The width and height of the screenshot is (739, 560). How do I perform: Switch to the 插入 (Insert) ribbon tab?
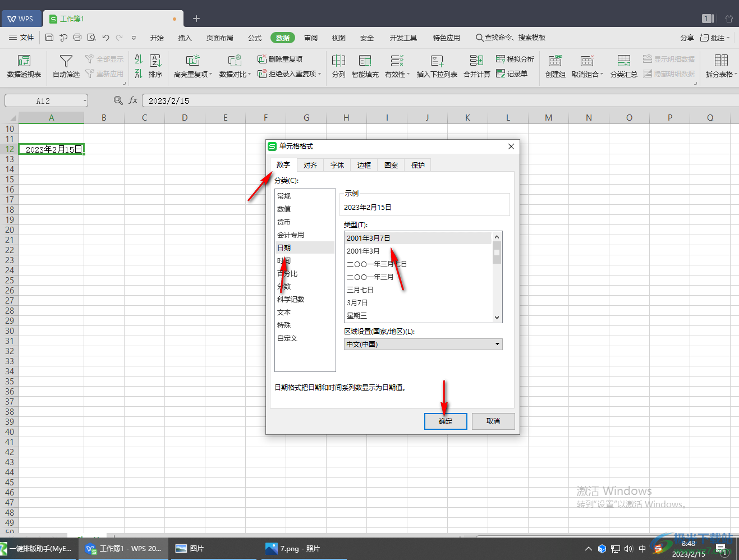tap(185, 38)
